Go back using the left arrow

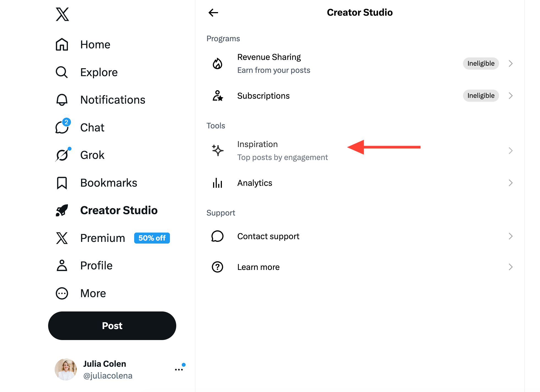(x=213, y=13)
